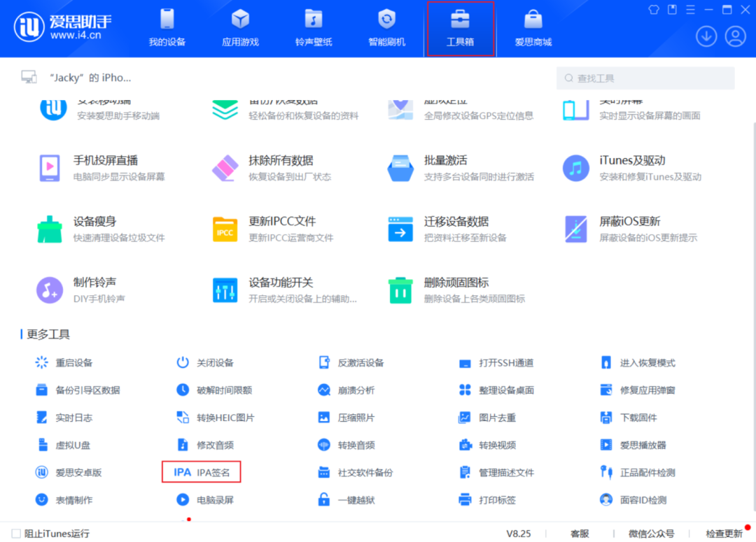Viewport: 756px width, 542px height.
Task: Open the 爱思商城 tab
Action: pyautogui.click(x=533, y=28)
